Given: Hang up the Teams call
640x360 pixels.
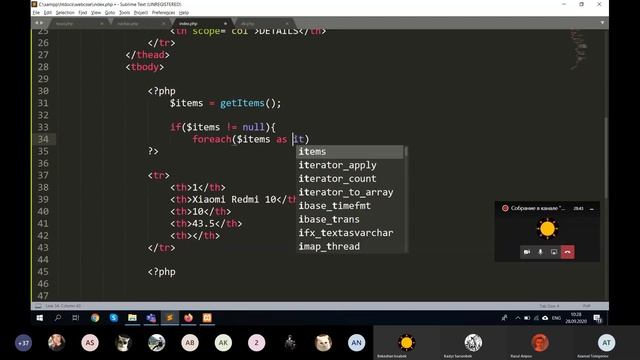Looking at the screenshot, I should [x=567, y=252].
